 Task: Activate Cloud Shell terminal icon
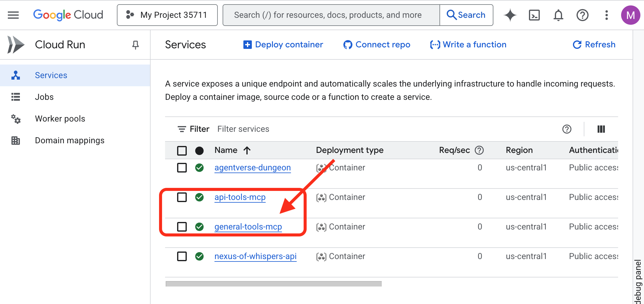pos(534,15)
